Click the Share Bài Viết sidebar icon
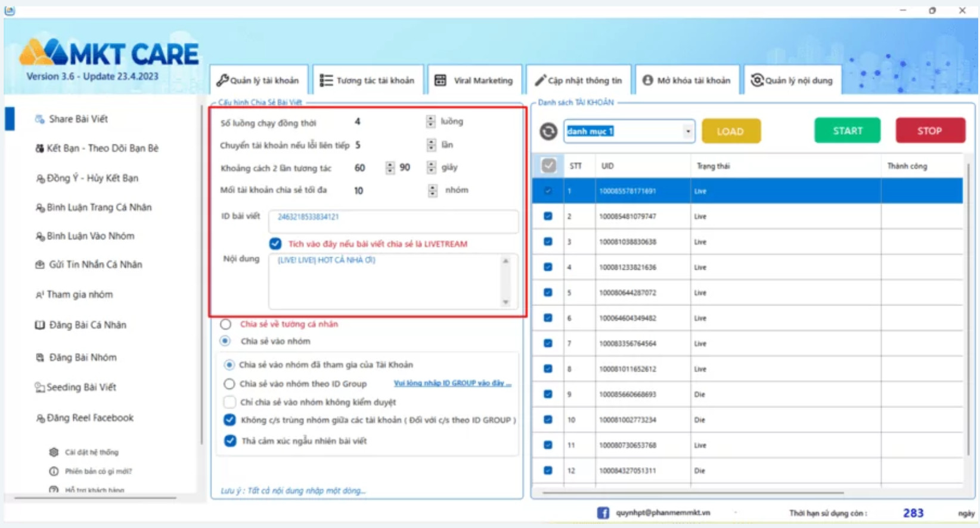Image resolution: width=980 pixels, height=528 pixels. [x=40, y=119]
